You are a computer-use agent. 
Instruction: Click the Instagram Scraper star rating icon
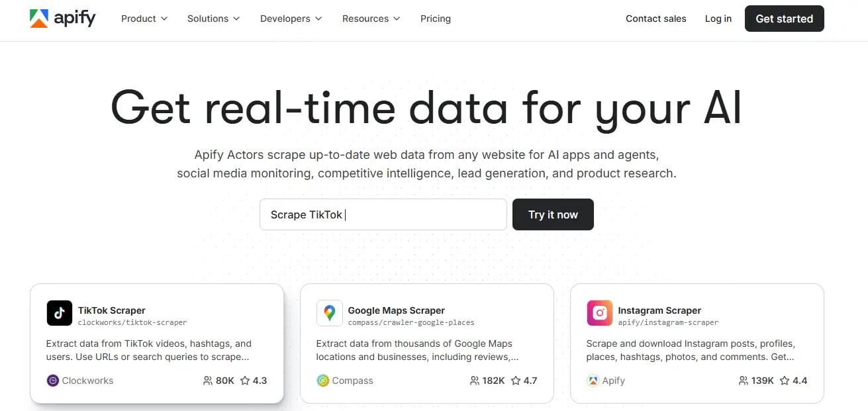pos(785,381)
